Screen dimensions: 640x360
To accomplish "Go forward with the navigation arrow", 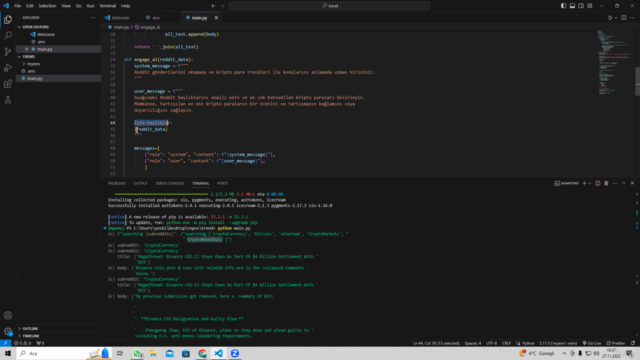I will pyautogui.click(x=222, y=6).
